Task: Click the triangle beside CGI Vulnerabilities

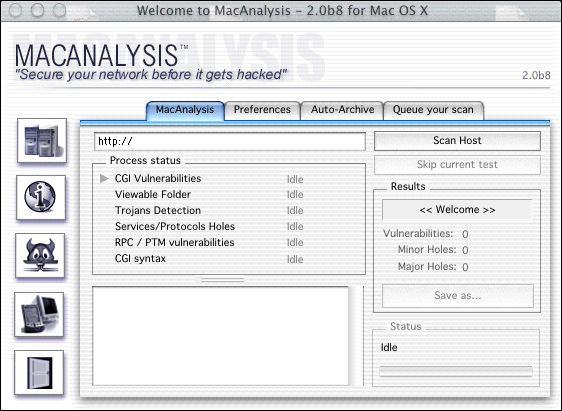Action: (x=104, y=178)
